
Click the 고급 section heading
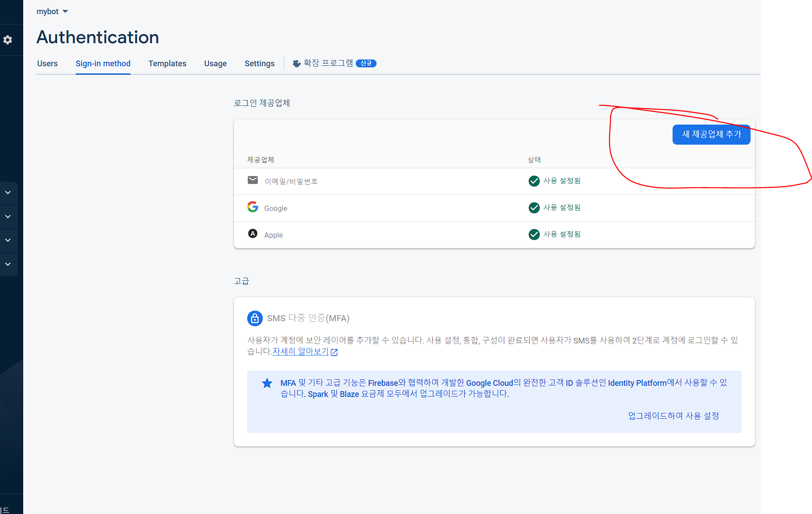[x=241, y=281]
